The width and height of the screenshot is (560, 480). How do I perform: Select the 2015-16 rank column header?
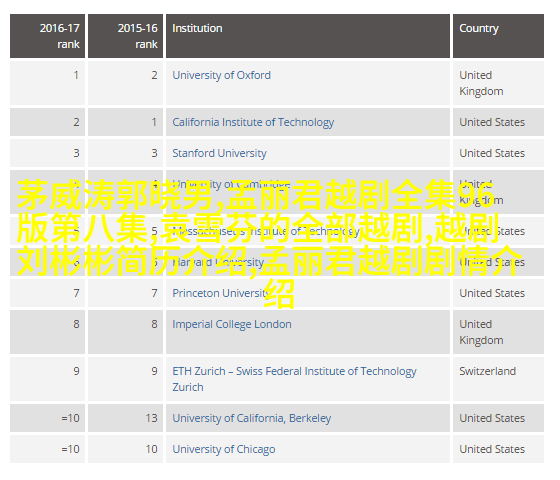click(x=125, y=36)
